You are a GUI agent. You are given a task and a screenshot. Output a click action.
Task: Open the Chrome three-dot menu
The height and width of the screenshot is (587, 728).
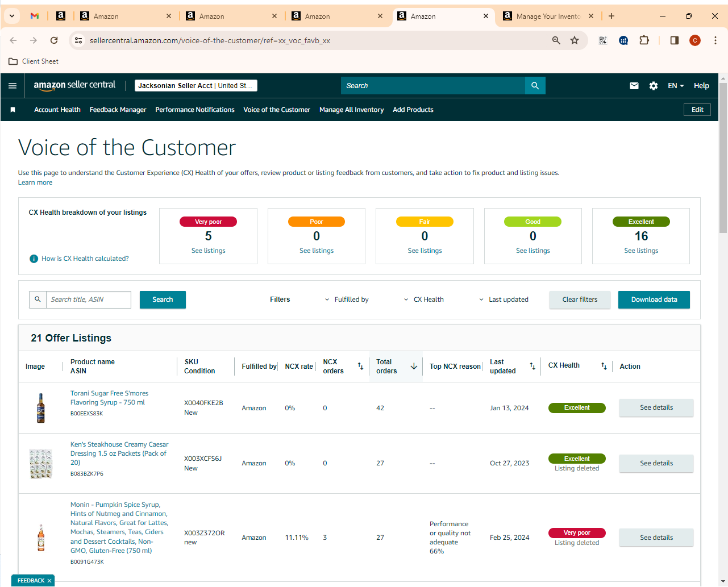(715, 40)
